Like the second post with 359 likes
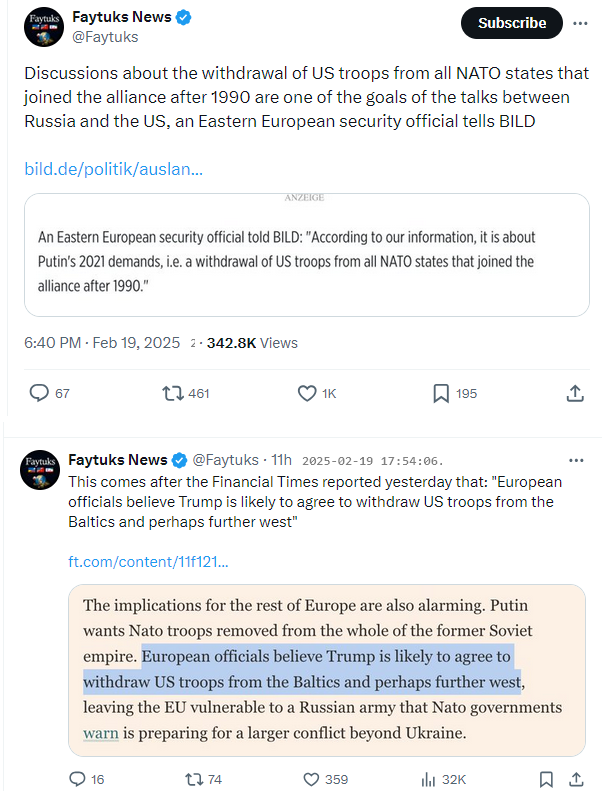Image resolution: width=606 pixels, height=799 pixels. tap(310, 779)
